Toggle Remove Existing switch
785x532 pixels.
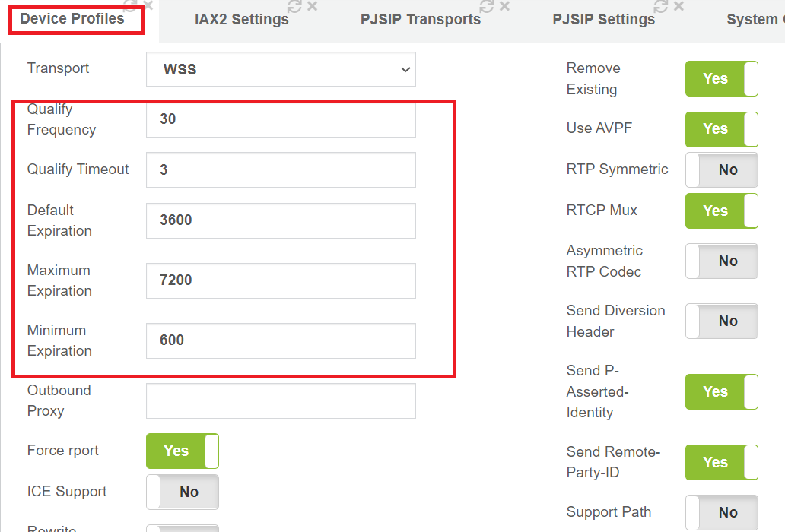[721, 78]
